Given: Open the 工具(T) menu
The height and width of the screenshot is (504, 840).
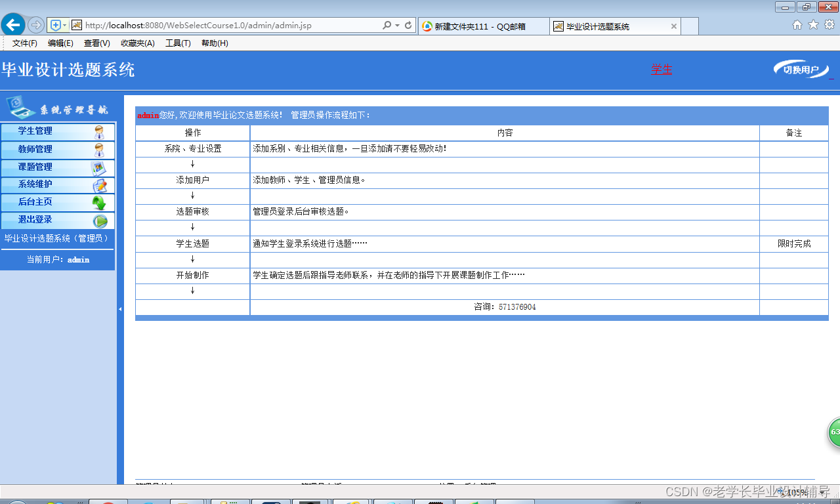Looking at the screenshot, I should click(x=177, y=43).
